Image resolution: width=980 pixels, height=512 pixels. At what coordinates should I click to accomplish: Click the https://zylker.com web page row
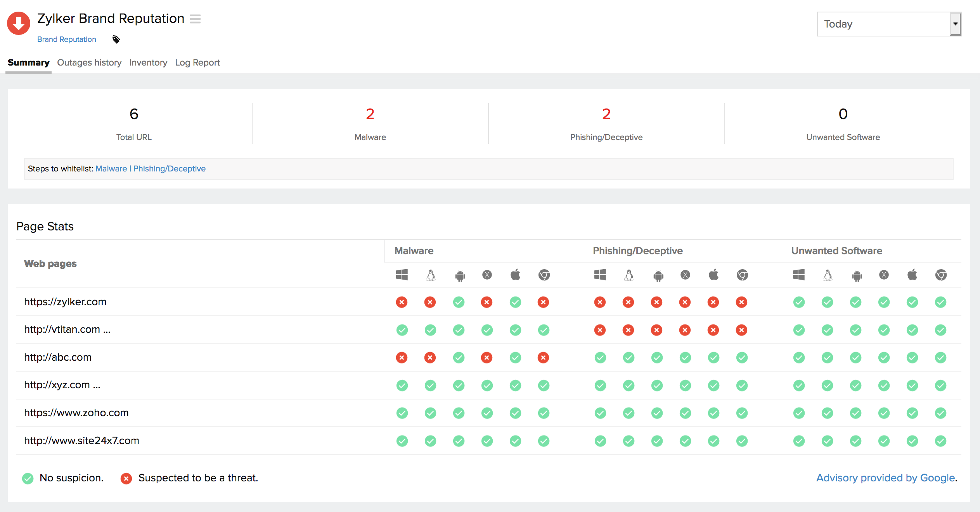pyautogui.click(x=65, y=302)
